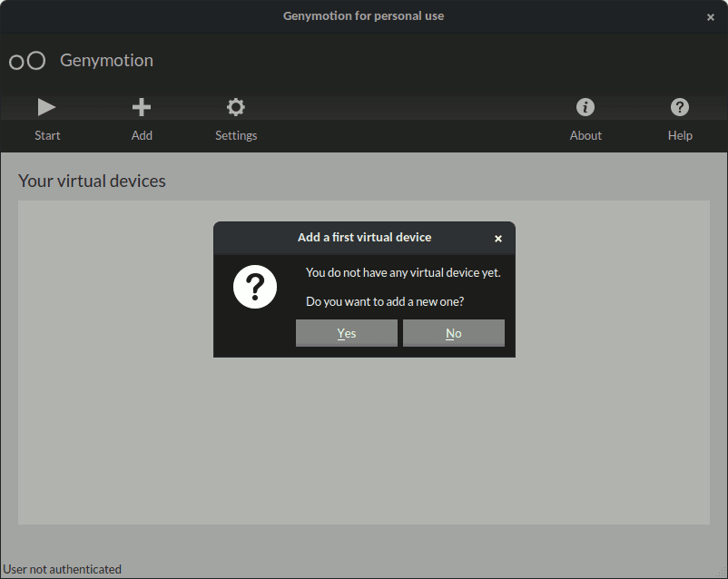Click 'You do not have any virtual device yet.' text

pyautogui.click(x=403, y=272)
